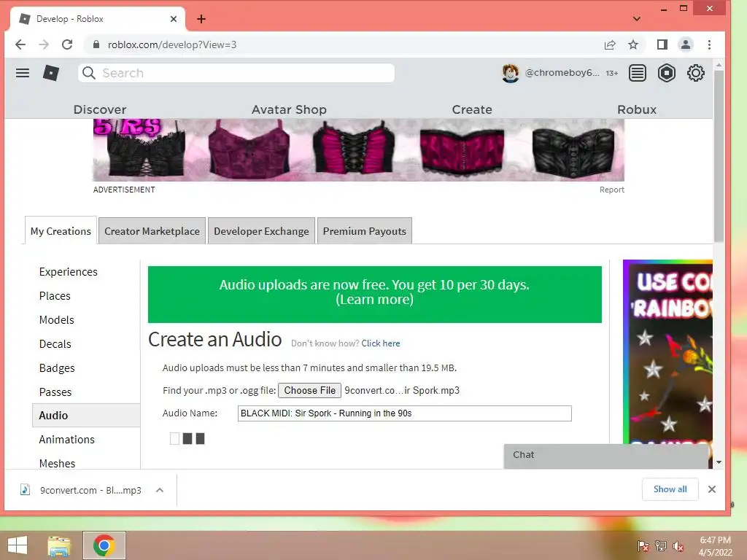Select Audio in the sidebar

86,415
